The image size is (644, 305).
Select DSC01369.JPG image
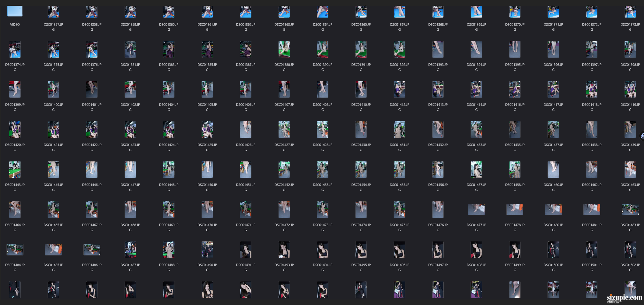pyautogui.click(x=476, y=12)
